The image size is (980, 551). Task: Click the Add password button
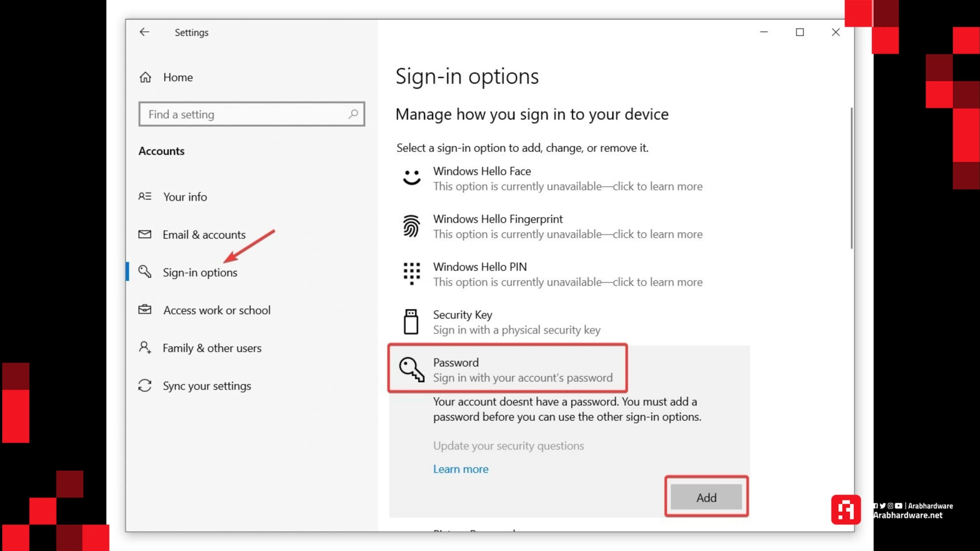706,497
